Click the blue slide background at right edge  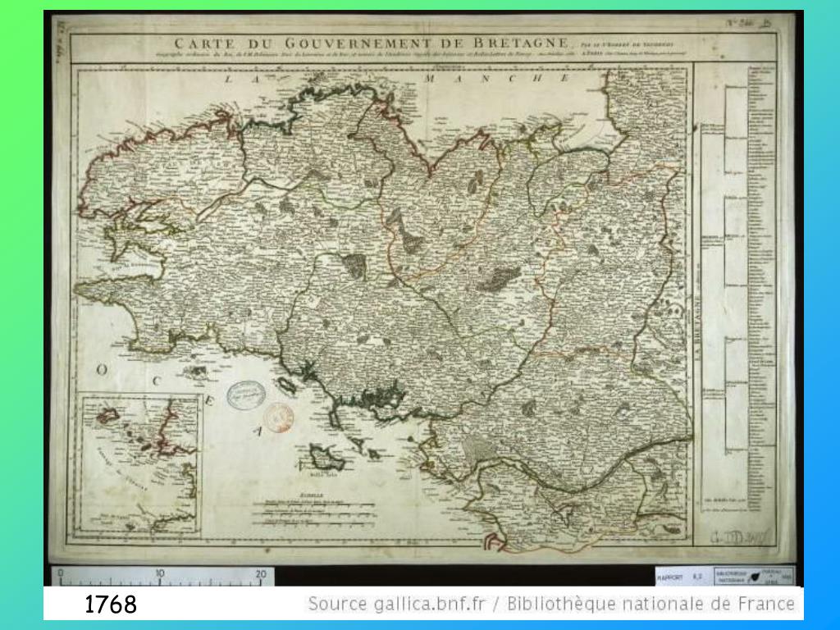pyautogui.click(x=822, y=328)
